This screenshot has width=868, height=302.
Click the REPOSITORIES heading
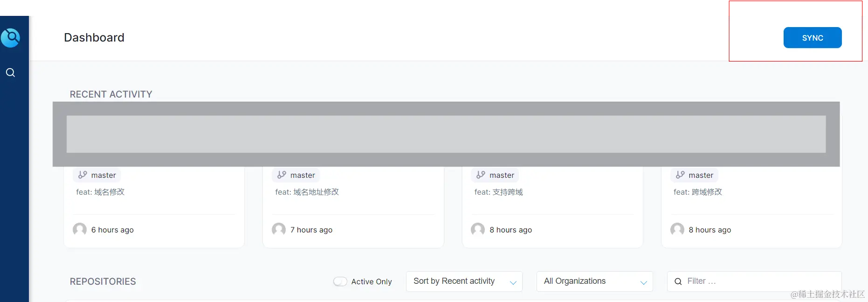(103, 281)
